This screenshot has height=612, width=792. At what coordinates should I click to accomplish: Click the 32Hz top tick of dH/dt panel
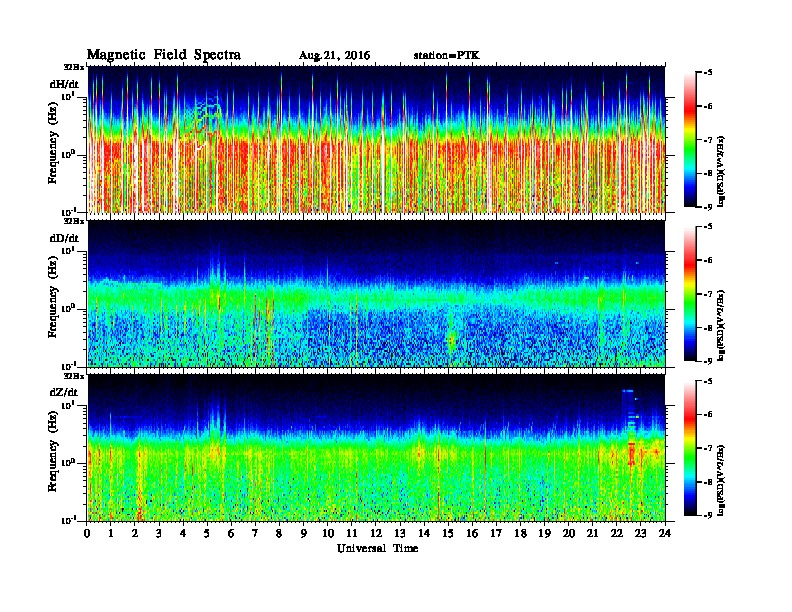(x=74, y=67)
